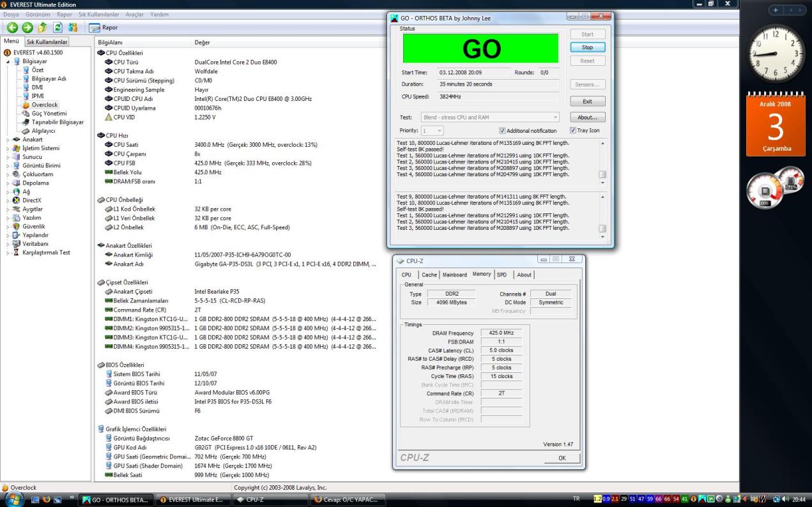Screen dimensions: 812x507
Task: Click the Değer column header
Action: point(287,42)
